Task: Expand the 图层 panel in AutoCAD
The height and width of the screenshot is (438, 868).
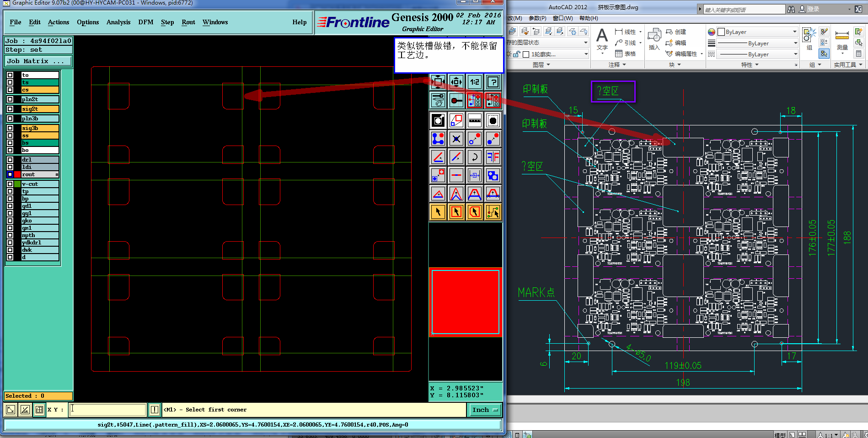Action: pos(541,65)
